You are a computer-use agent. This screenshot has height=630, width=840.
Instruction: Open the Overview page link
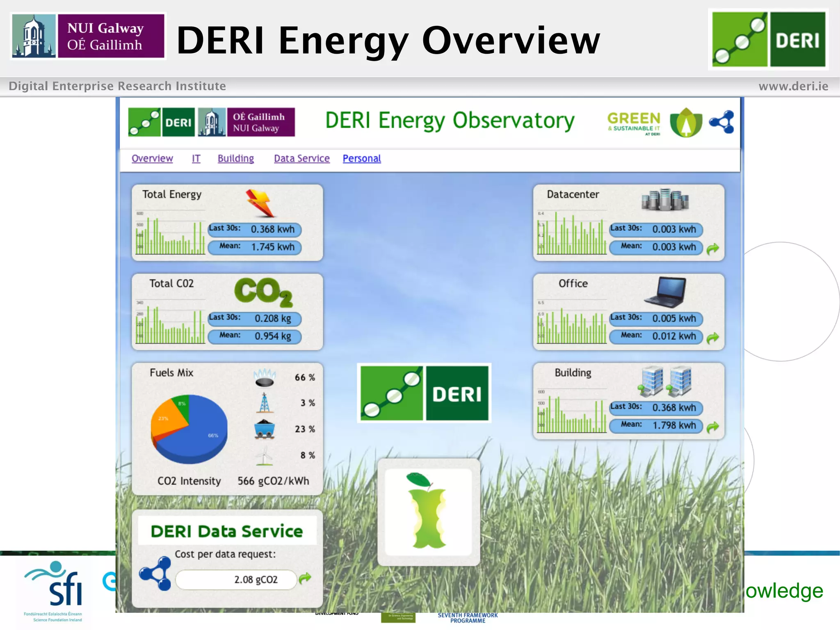(x=152, y=158)
